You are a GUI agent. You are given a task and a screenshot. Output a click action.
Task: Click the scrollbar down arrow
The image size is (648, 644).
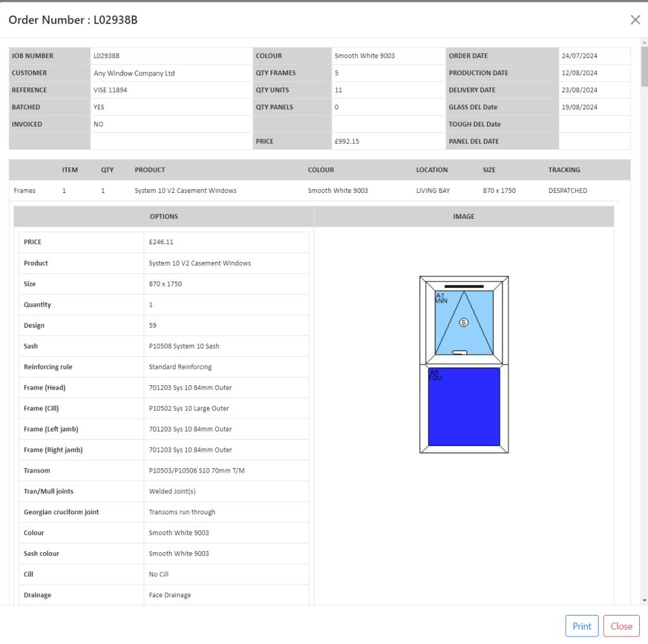[x=644, y=600]
